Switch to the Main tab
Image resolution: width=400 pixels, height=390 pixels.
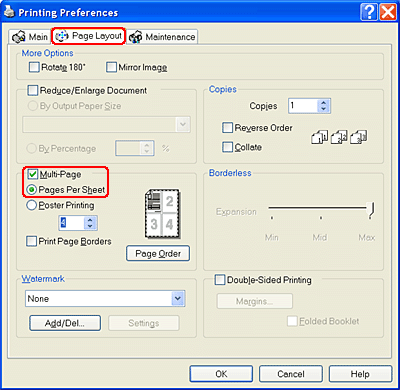30,37
